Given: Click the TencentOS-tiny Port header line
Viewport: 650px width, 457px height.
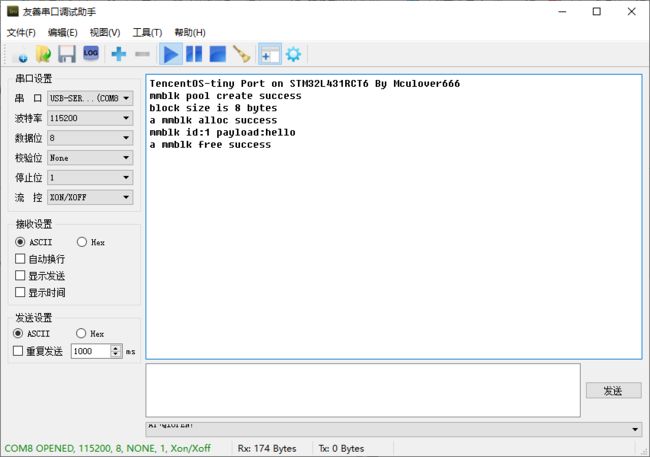Looking at the screenshot, I should coord(305,84).
